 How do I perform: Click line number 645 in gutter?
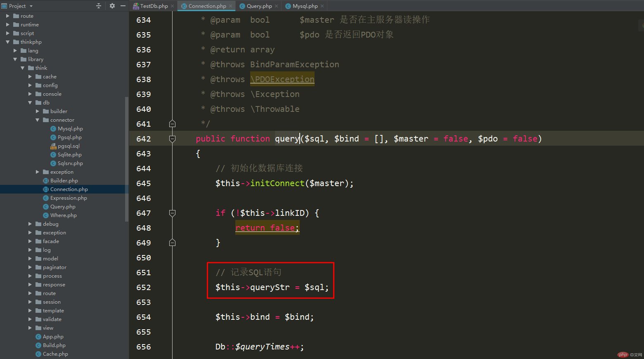(144, 183)
